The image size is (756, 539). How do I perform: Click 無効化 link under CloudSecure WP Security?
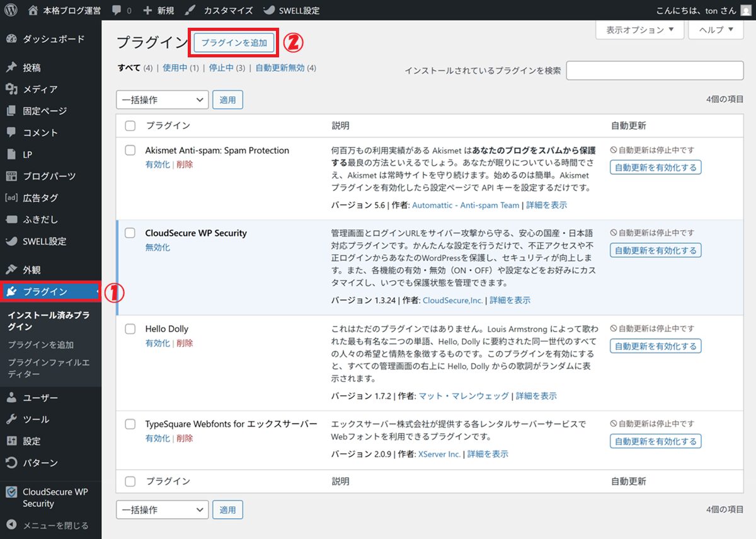click(157, 248)
